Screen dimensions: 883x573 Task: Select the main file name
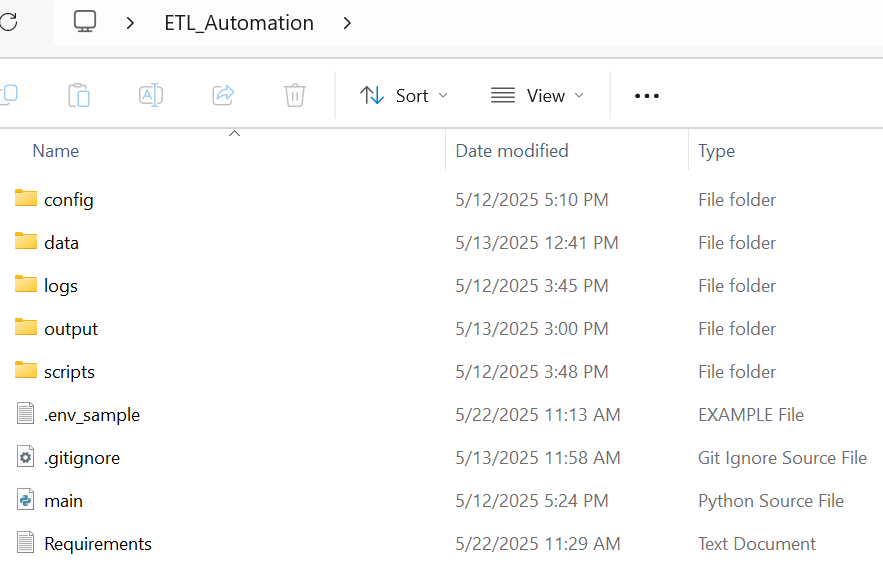64,501
